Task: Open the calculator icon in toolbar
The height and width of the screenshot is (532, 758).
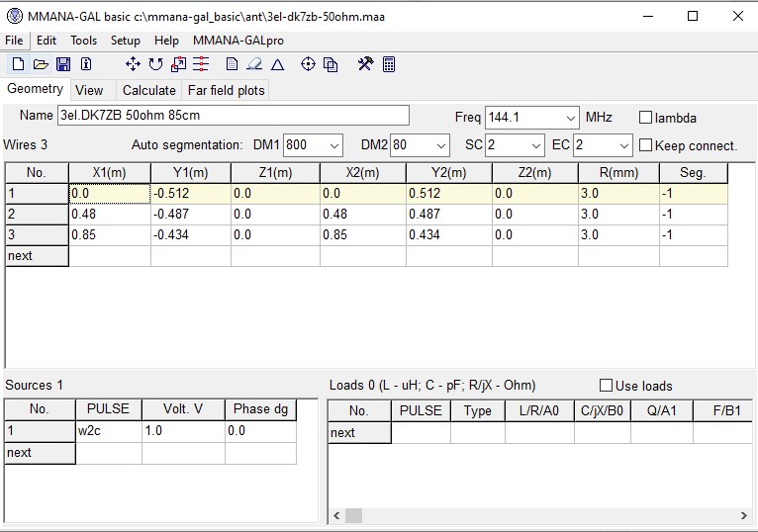Action: coord(389,64)
